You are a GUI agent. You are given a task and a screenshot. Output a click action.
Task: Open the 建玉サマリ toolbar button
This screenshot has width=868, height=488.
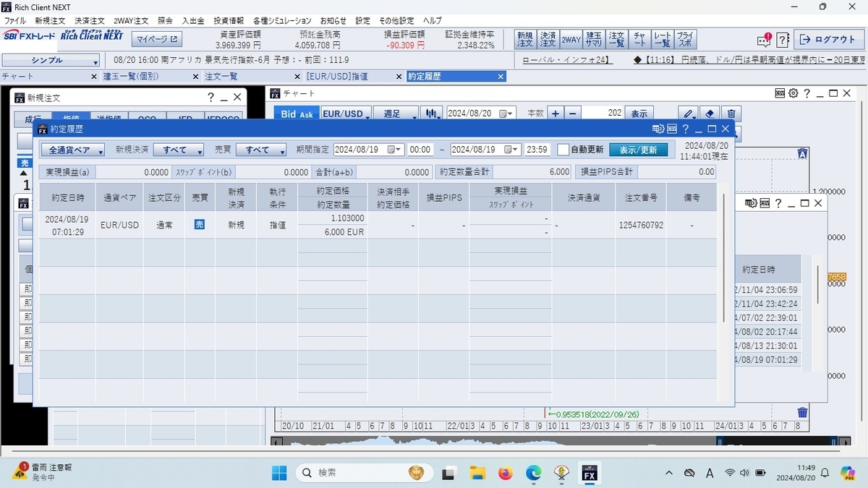pyautogui.click(x=594, y=39)
